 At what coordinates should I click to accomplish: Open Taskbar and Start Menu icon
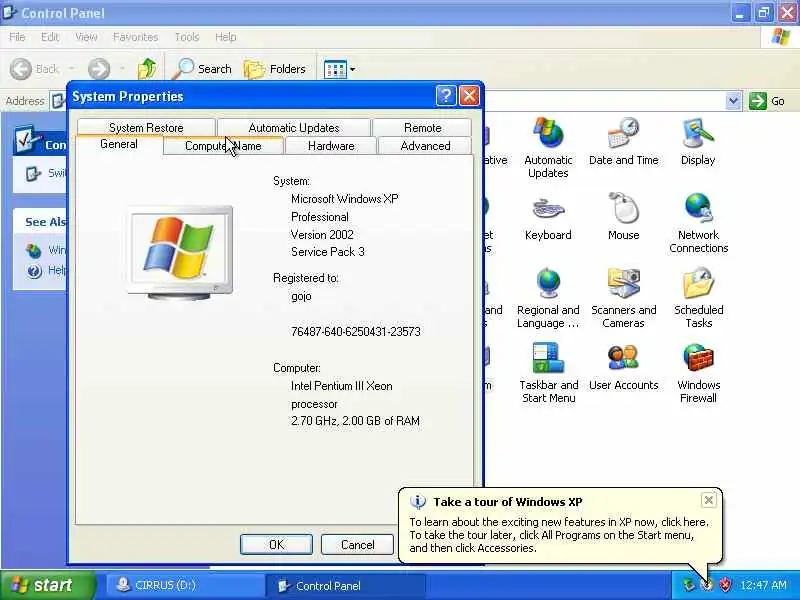click(x=548, y=373)
